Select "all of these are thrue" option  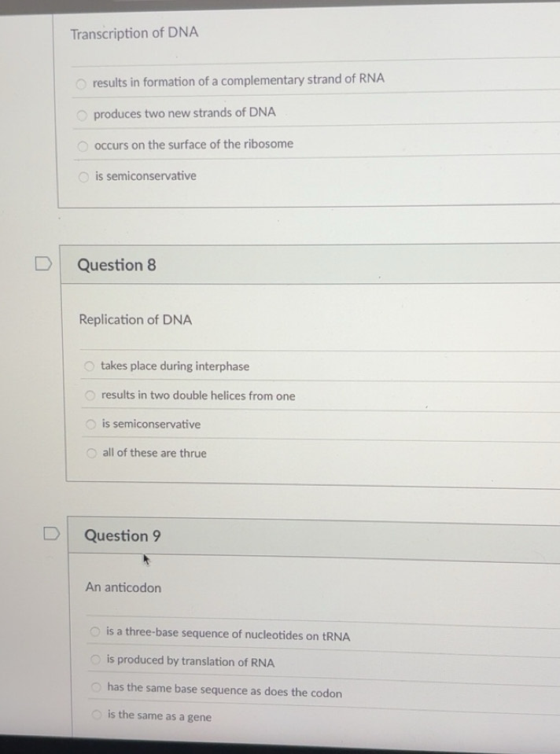(x=91, y=454)
